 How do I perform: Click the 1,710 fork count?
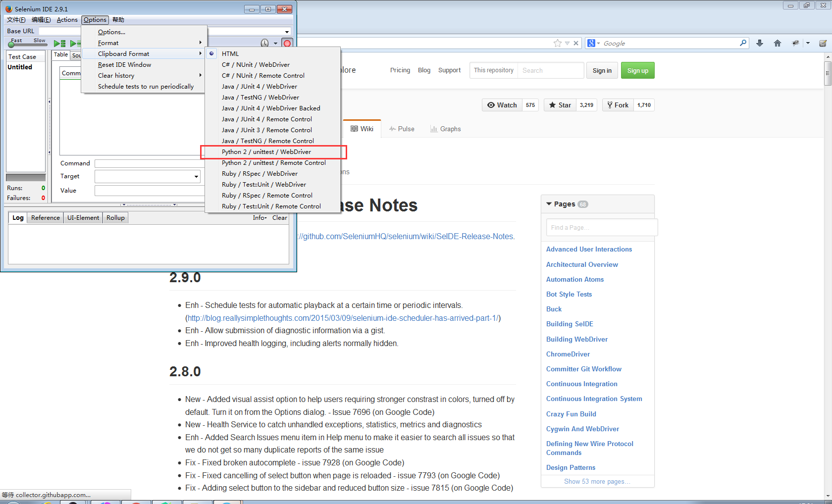click(x=644, y=105)
